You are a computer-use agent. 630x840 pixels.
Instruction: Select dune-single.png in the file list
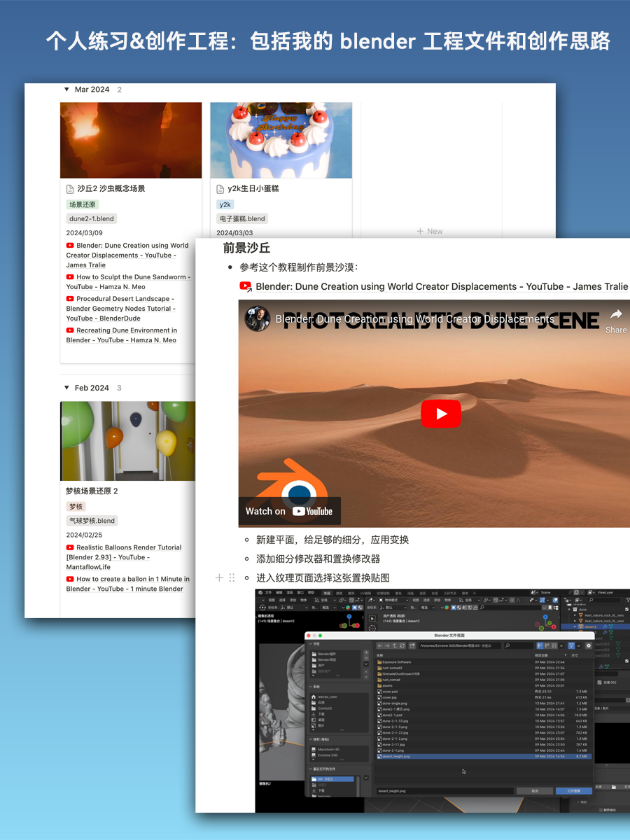pyautogui.click(x=483, y=703)
